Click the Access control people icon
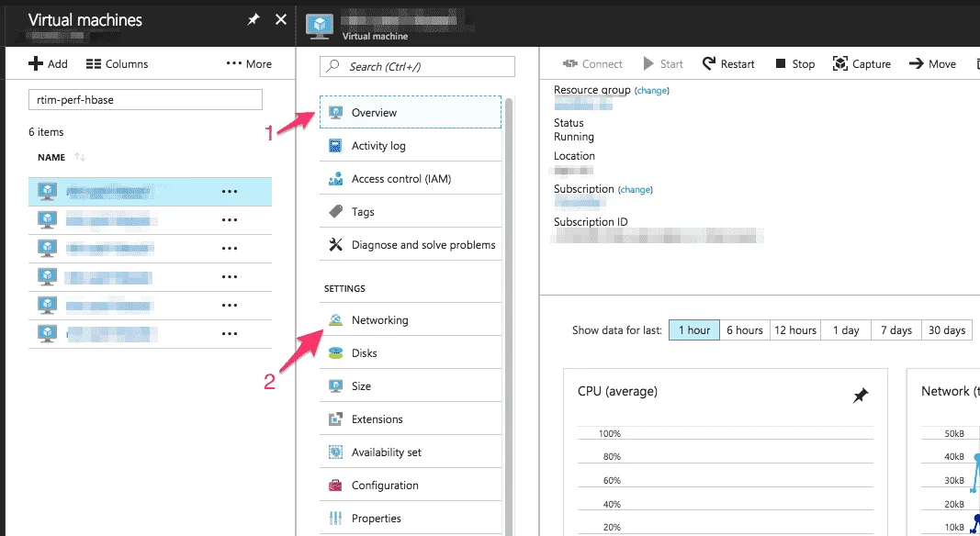Viewport: 980px width, 536px height. [x=335, y=179]
